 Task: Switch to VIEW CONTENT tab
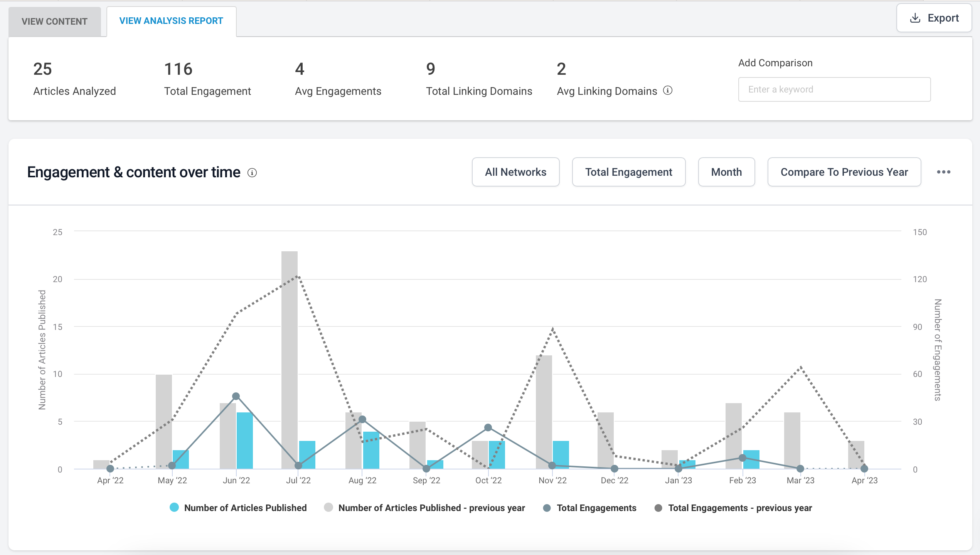tap(54, 20)
